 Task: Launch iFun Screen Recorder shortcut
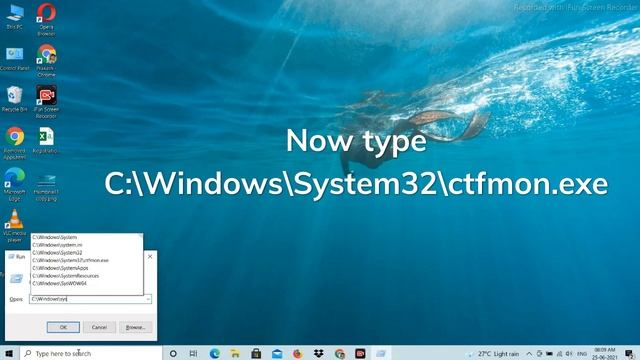[x=46, y=102]
